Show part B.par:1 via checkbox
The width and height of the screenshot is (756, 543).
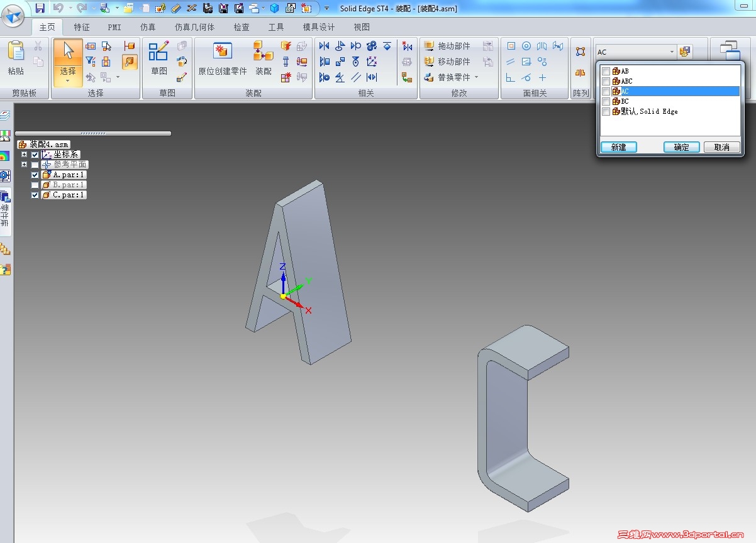35,185
